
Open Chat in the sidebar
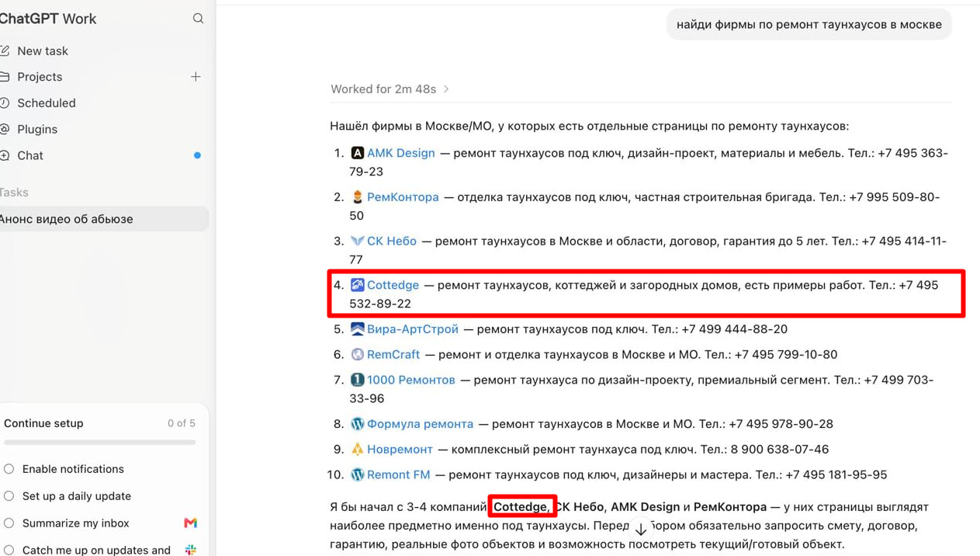[x=30, y=155]
